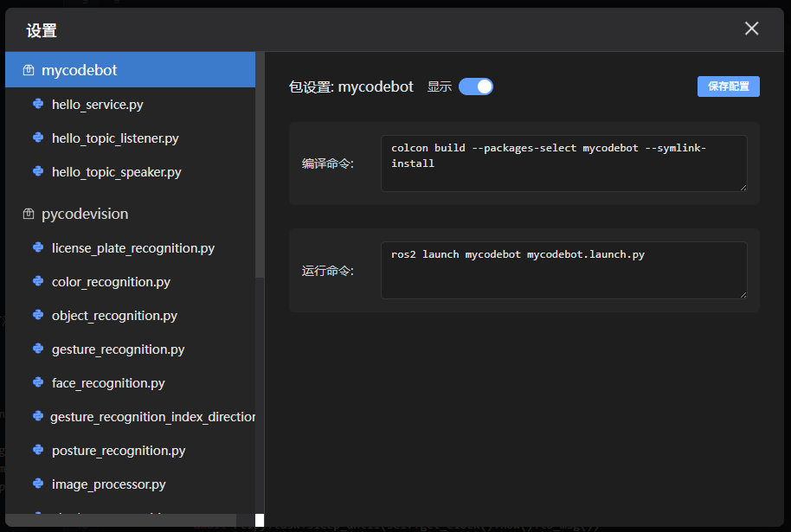Click the mycodebot package icon

coord(29,70)
